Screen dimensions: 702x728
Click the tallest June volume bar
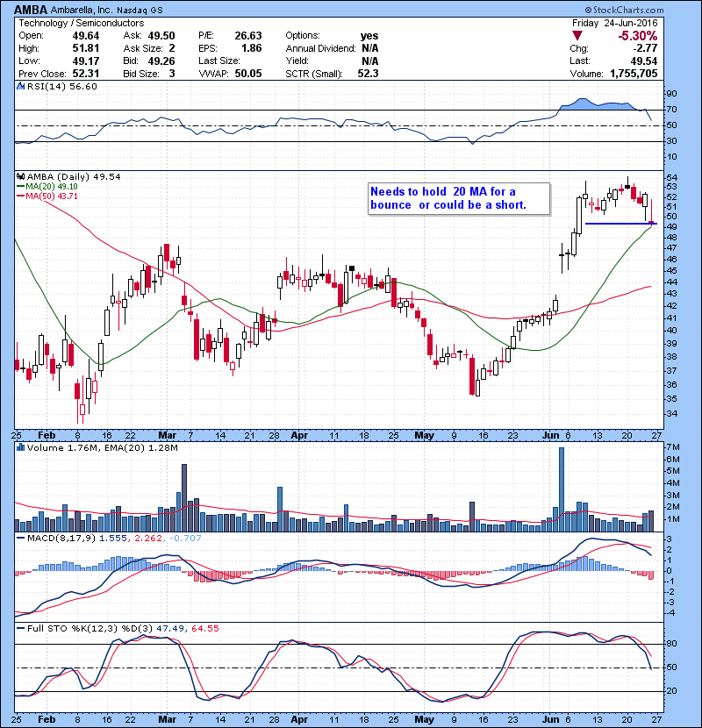(562, 489)
